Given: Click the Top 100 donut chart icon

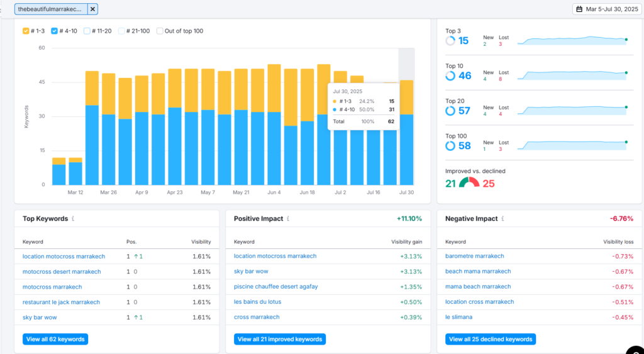Looking at the screenshot, I should pyautogui.click(x=450, y=146).
